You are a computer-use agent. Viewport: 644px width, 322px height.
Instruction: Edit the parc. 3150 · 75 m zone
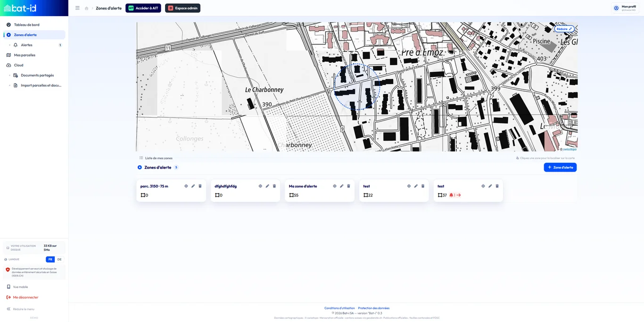point(193,186)
